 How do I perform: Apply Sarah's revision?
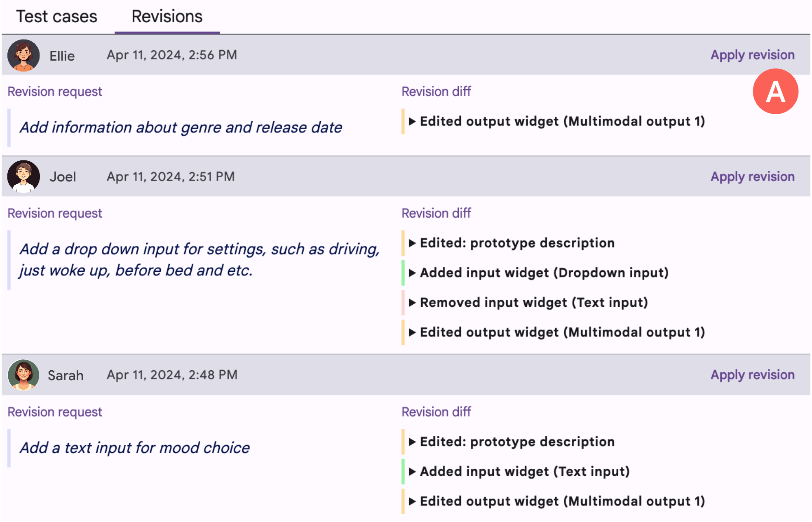[752, 375]
